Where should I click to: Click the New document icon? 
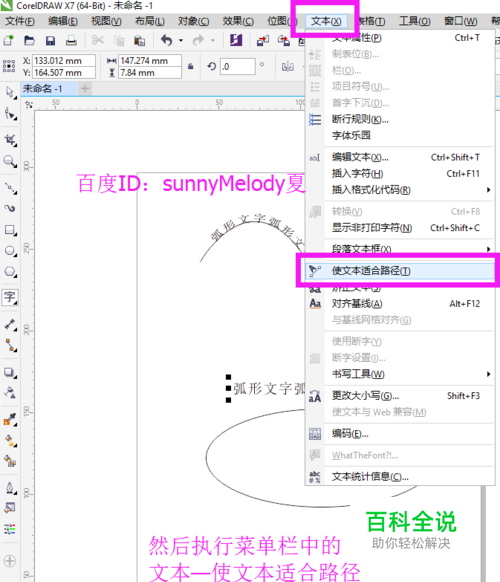click(x=9, y=40)
